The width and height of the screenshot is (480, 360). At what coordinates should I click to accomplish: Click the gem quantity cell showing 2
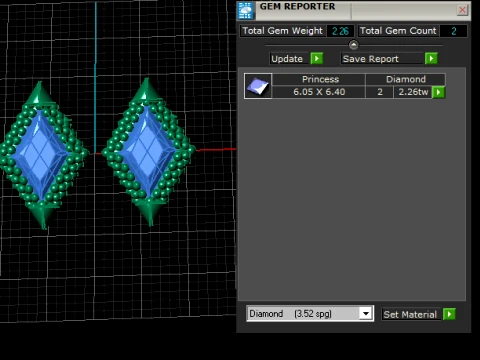(x=380, y=92)
